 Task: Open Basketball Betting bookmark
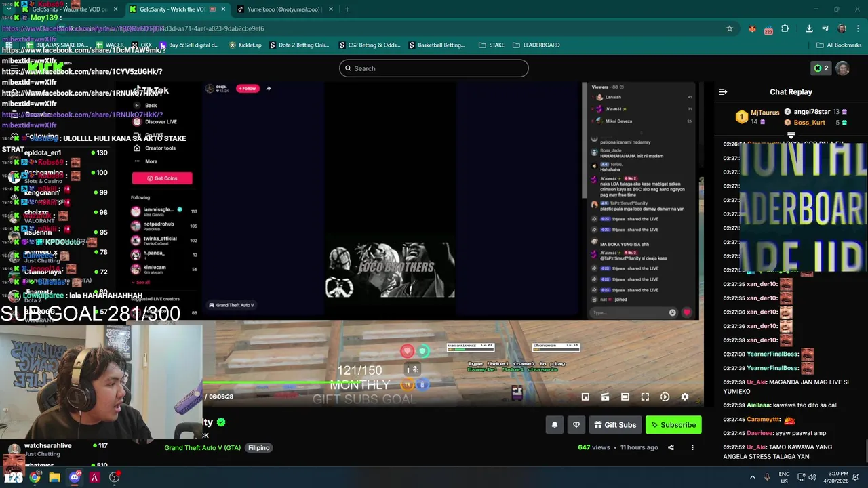click(x=437, y=45)
